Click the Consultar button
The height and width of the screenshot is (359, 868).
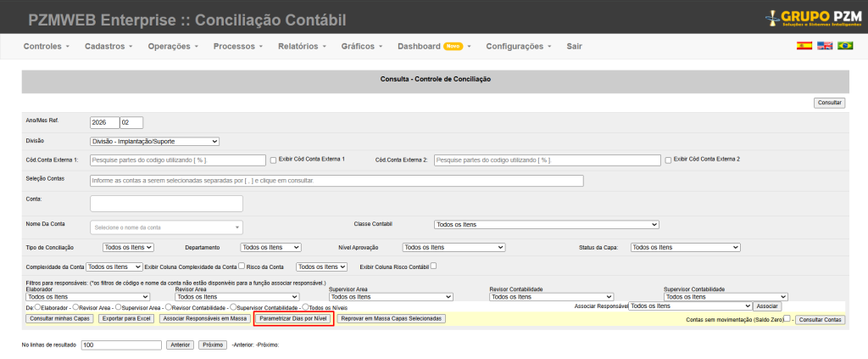click(829, 103)
